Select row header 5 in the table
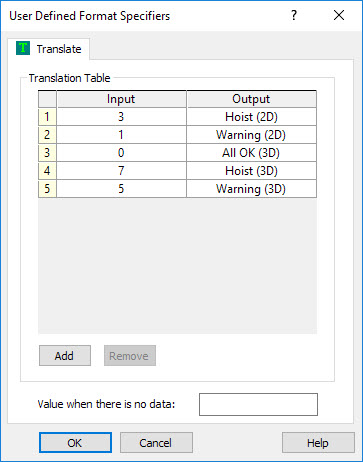 pyautogui.click(x=47, y=189)
